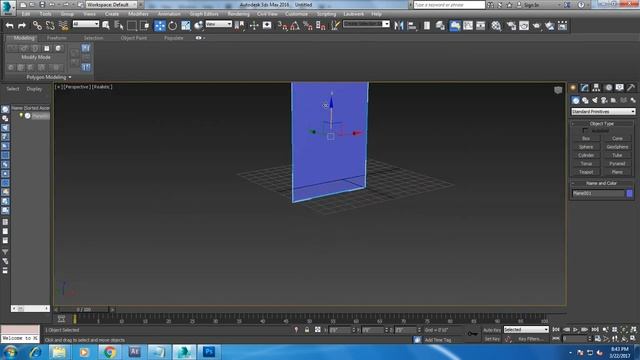The image size is (640, 360).
Task: Open the named selection sets dropdown
Action: pos(366,24)
